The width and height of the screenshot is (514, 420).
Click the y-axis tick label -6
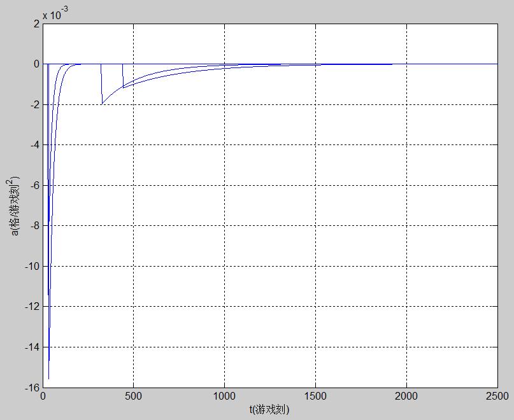pos(35,185)
